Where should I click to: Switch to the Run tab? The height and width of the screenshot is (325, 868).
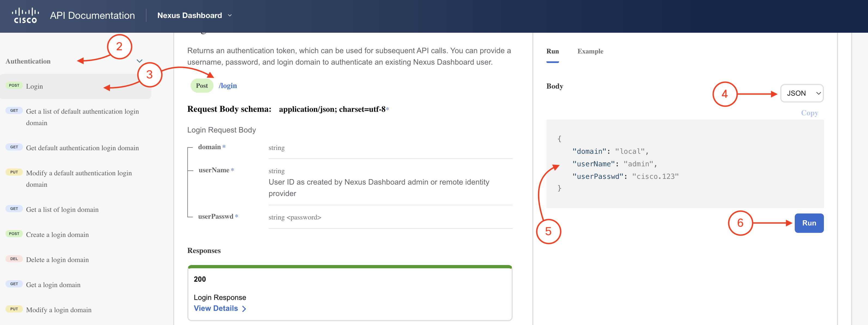(x=552, y=51)
